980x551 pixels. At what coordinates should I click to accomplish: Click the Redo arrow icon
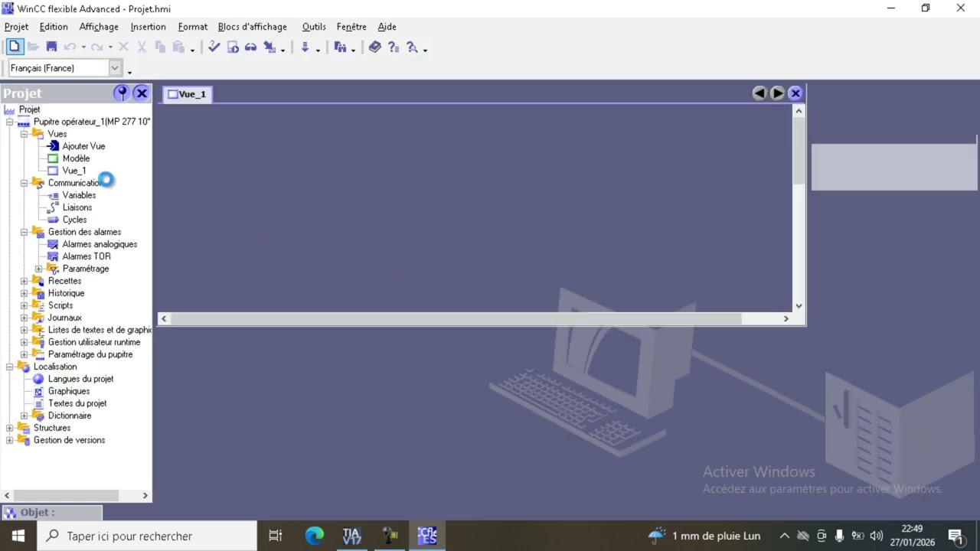[96, 47]
